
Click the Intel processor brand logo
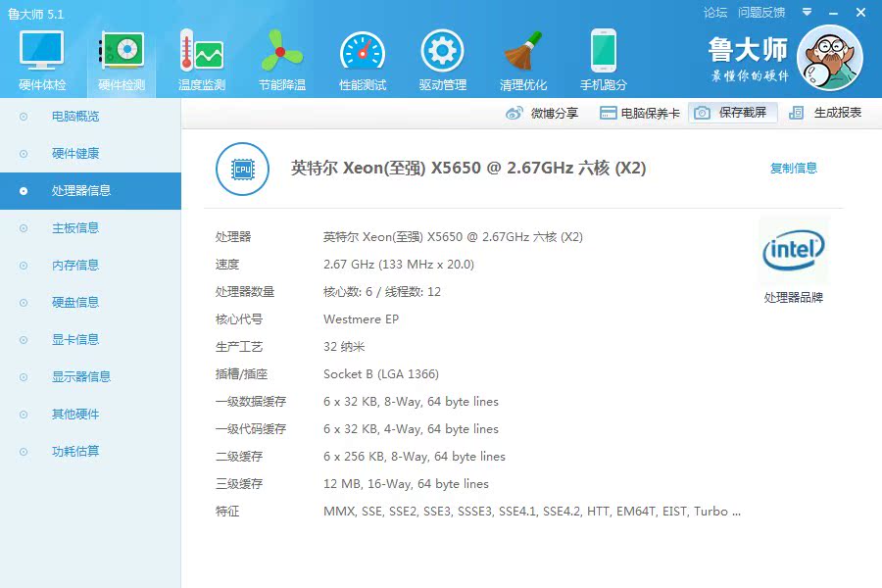(794, 250)
